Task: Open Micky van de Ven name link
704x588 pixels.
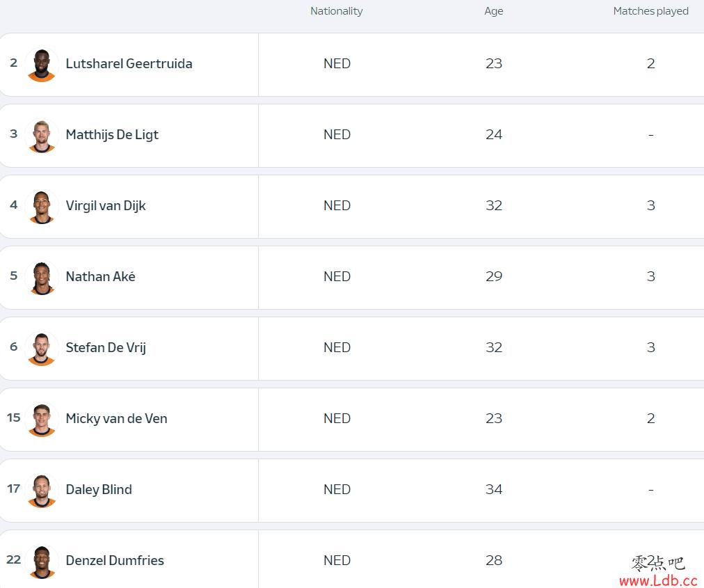Action: click(x=116, y=419)
